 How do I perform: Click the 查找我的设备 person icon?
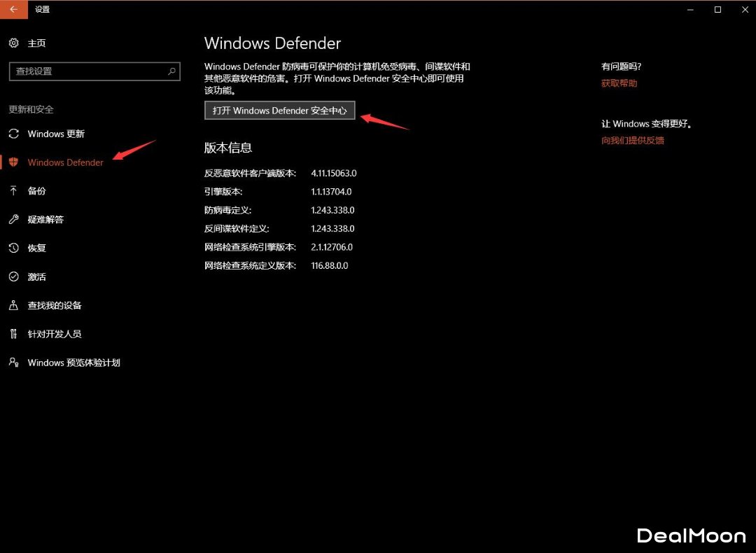[x=13, y=306]
